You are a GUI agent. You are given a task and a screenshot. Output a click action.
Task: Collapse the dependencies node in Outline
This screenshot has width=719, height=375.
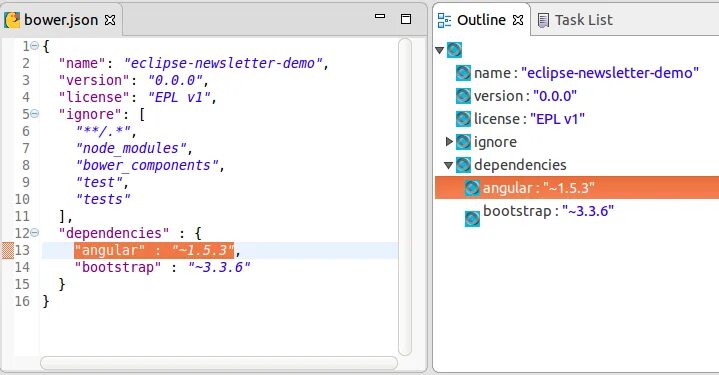tap(449, 165)
